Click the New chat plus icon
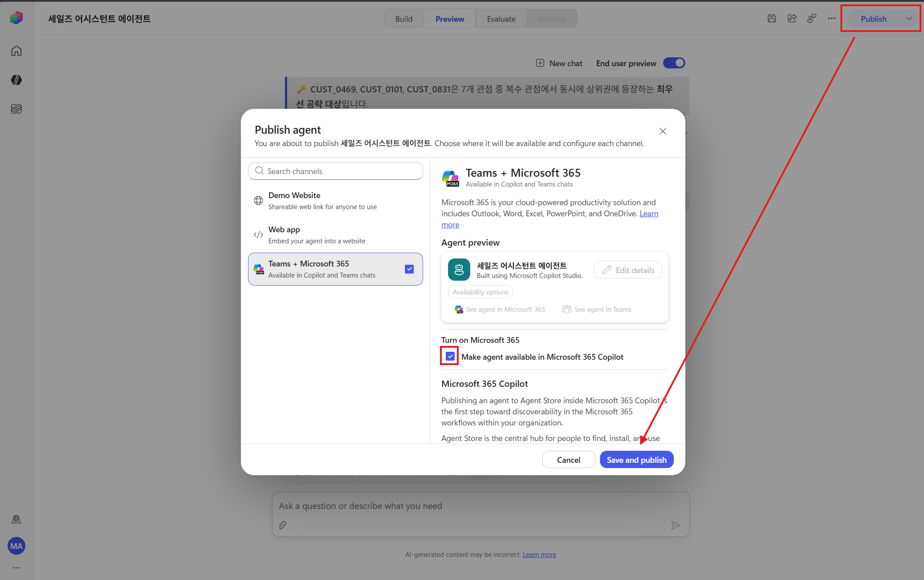 pyautogui.click(x=540, y=63)
